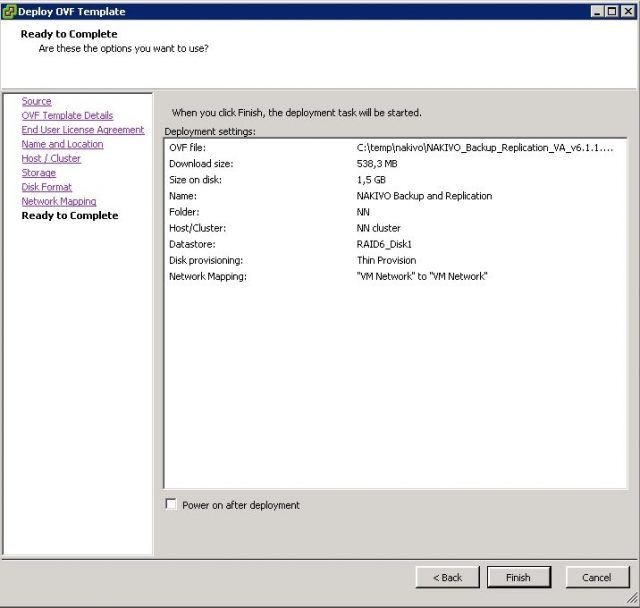This screenshot has width=640, height=608.
Task: Open End User License Agreement step
Action: click(83, 130)
